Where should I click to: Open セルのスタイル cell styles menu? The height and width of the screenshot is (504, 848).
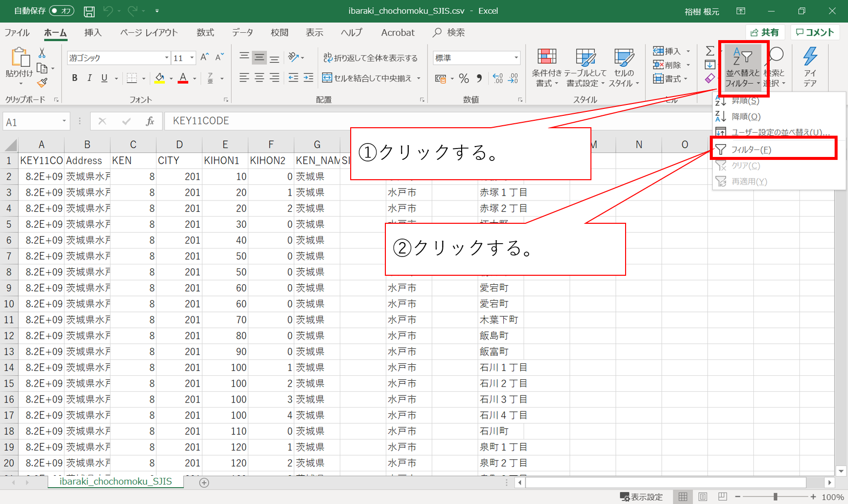click(x=624, y=68)
